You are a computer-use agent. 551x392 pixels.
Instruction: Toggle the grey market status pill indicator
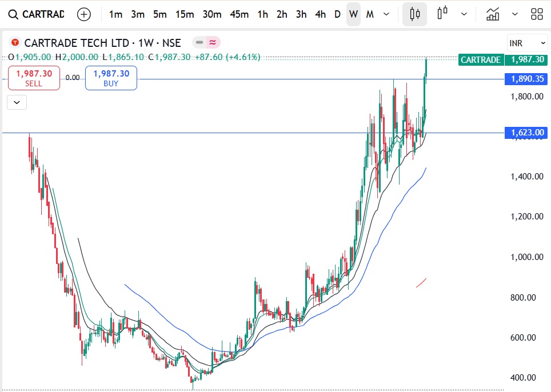click(x=199, y=42)
